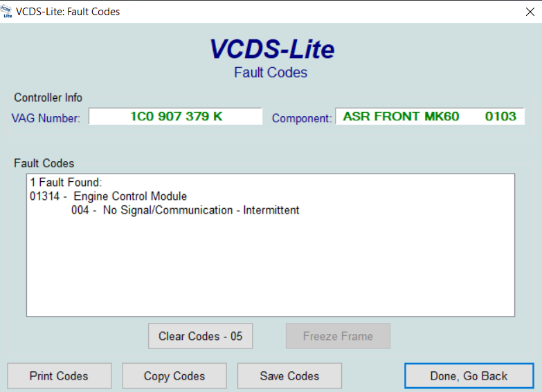This screenshot has width=542, height=392.
Task: Click the Component field ASR FRONT MK60
Action: coord(430,116)
